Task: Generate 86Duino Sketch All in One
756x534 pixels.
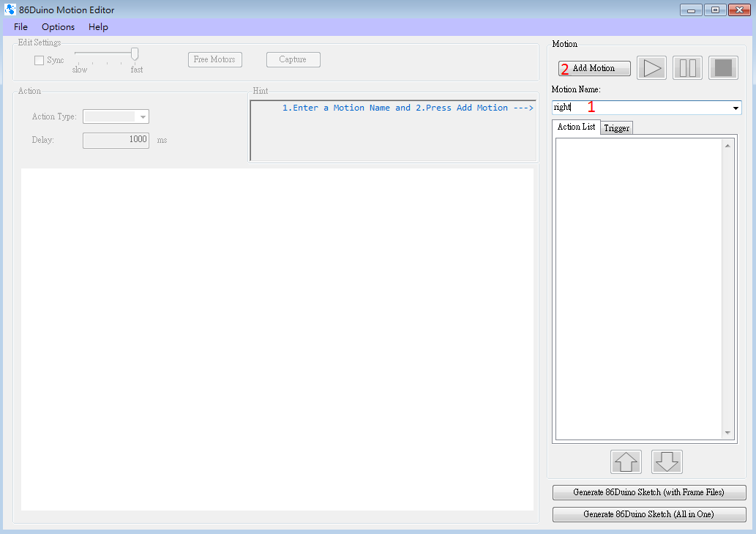Action: click(649, 515)
